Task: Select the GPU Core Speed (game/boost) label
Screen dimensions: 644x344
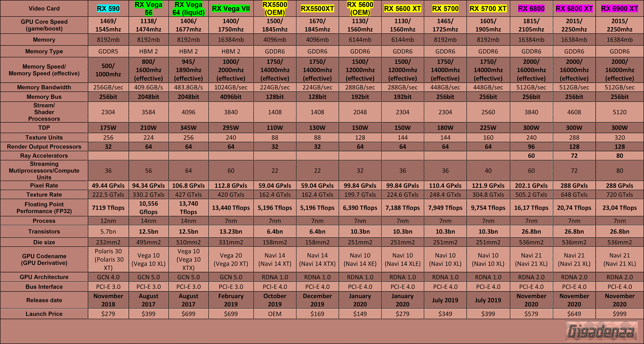Action: pyautogui.click(x=44, y=25)
